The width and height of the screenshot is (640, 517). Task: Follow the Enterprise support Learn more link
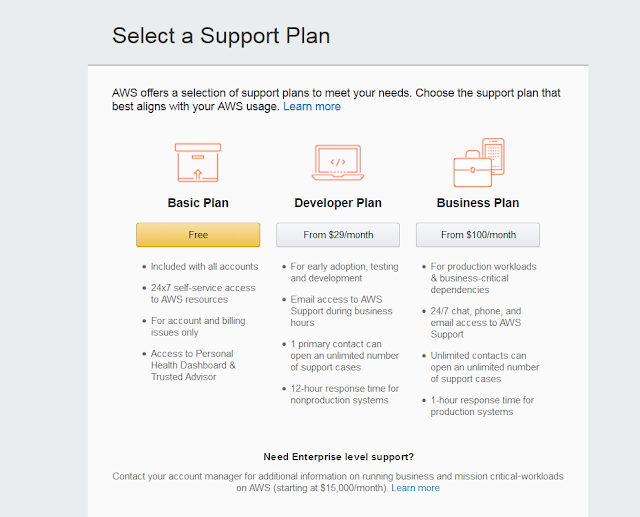click(x=415, y=488)
